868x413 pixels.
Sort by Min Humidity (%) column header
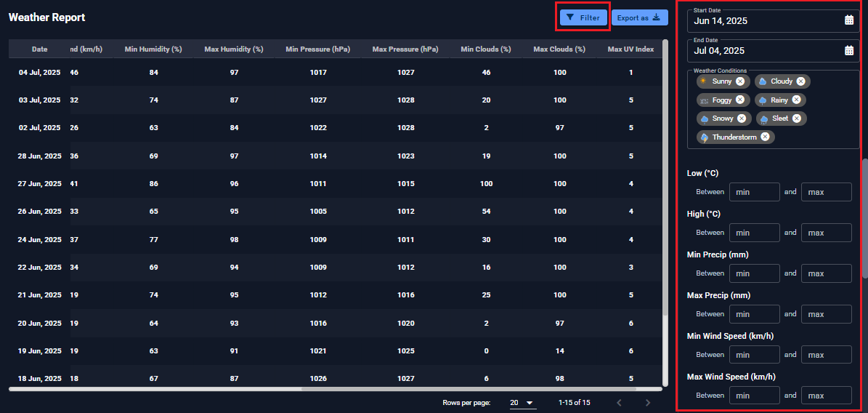(x=153, y=49)
